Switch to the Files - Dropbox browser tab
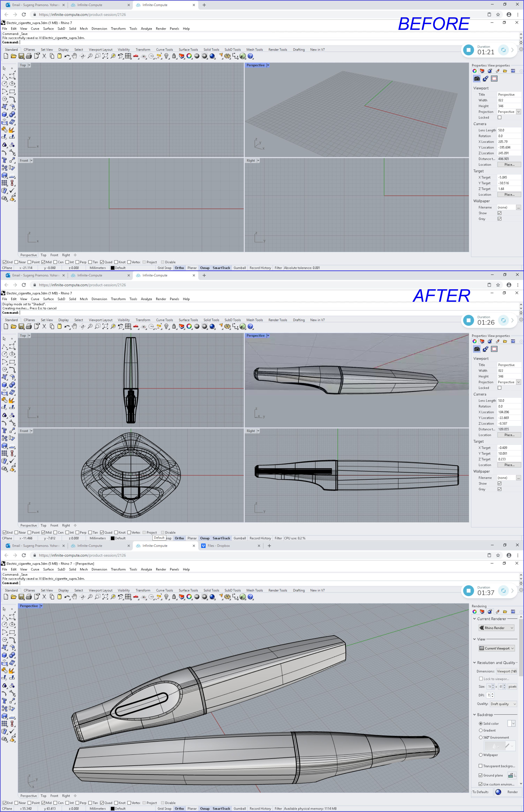This screenshot has height=812, width=524. [x=219, y=545]
